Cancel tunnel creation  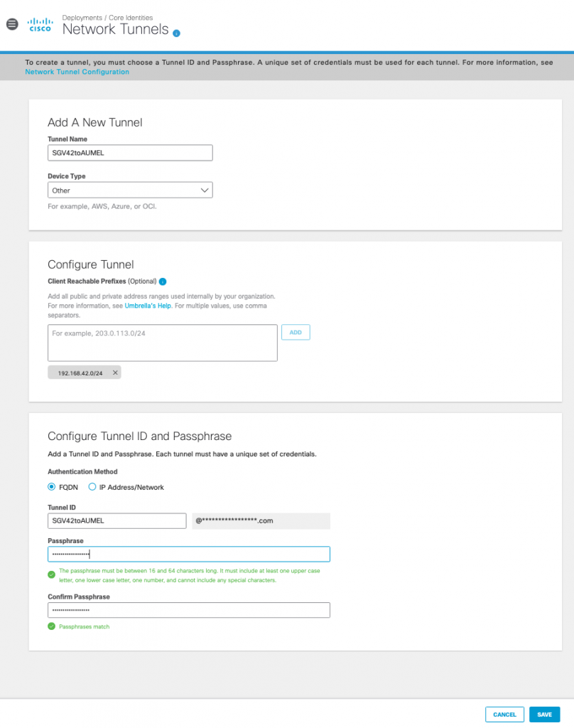point(504,714)
